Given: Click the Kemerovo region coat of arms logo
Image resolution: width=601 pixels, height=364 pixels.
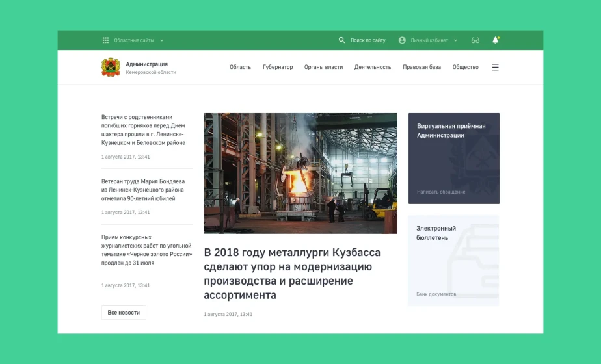Looking at the screenshot, I should pyautogui.click(x=111, y=67).
